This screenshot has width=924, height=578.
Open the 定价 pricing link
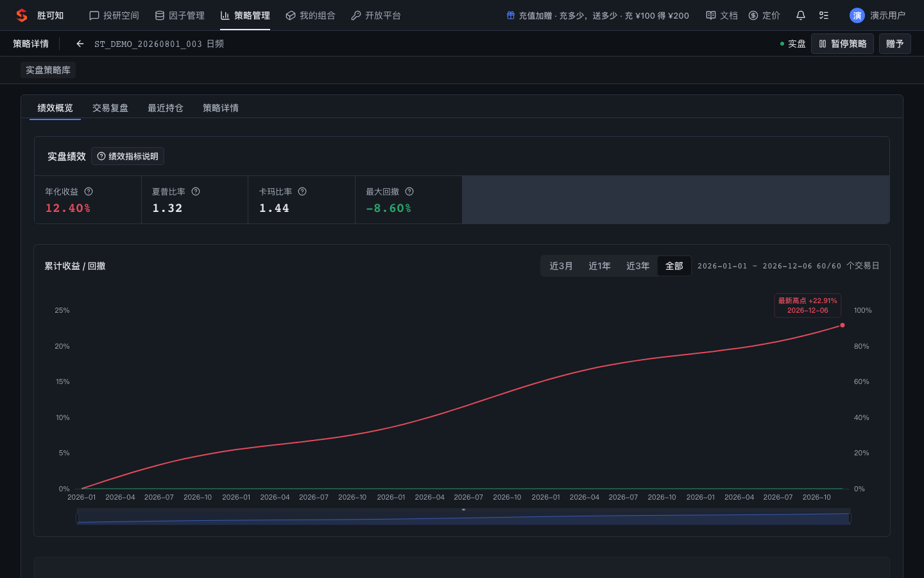764,15
